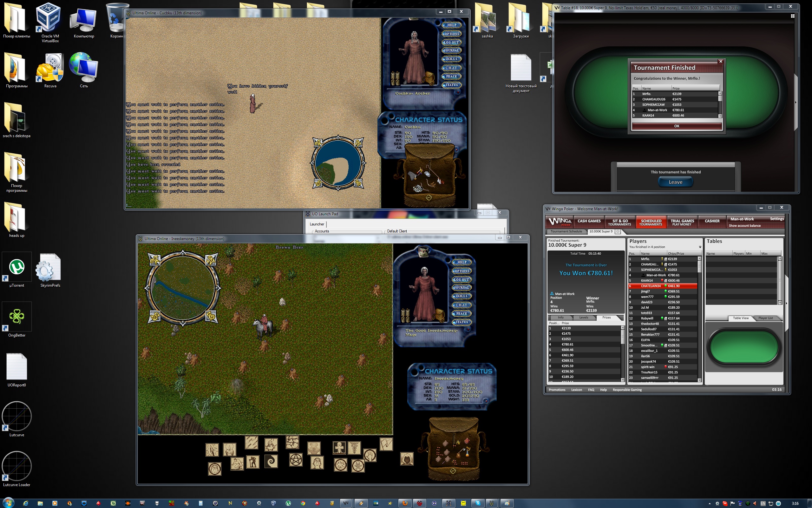Click the hooded figure hiding icon
Image resolution: width=812 pixels, height=508 pixels.
pyautogui.click(x=407, y=459)
